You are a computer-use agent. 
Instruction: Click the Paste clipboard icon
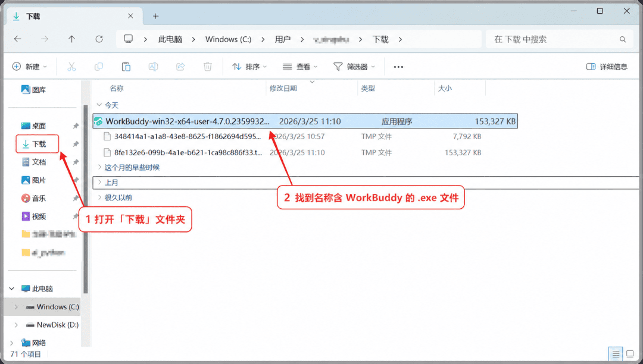pos(126,67)
